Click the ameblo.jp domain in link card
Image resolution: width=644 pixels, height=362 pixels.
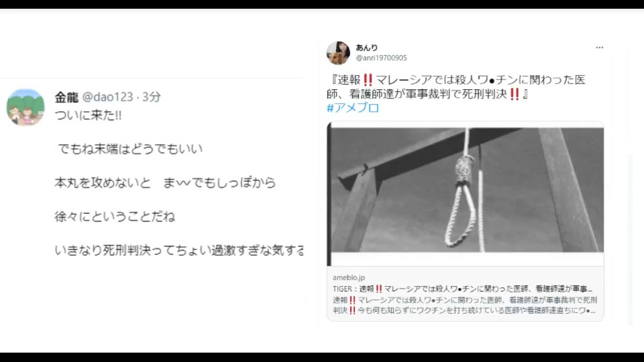[349, 278]
